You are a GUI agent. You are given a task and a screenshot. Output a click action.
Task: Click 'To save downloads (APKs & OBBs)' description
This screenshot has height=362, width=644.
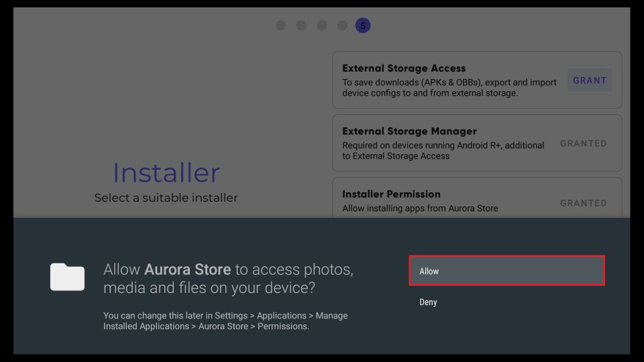coord(449,88)
